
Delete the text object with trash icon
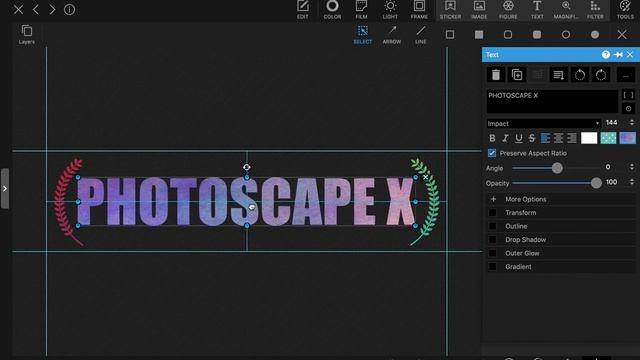[x=496, y=75]
